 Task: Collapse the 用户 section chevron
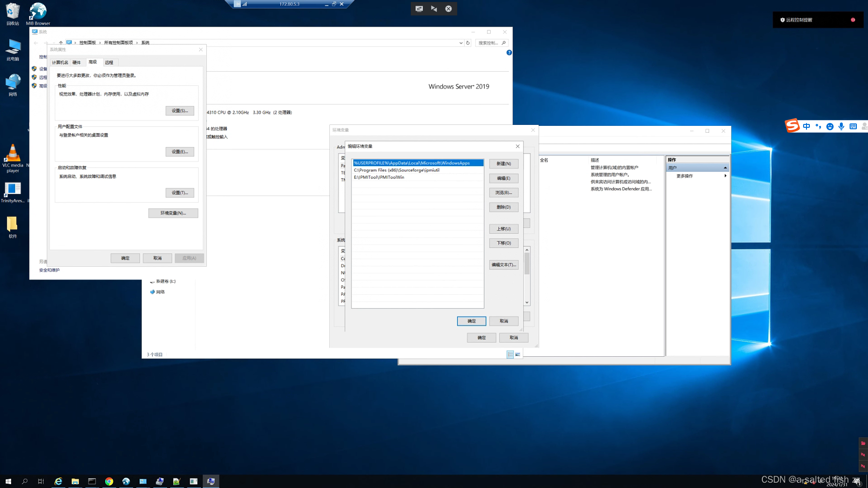tap(725, 167)
